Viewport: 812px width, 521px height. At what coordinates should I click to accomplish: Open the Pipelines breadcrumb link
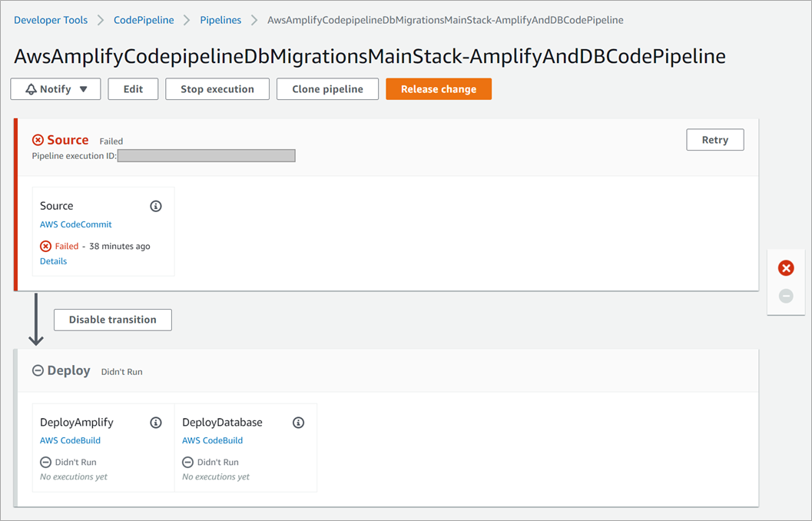click(220, 20)
